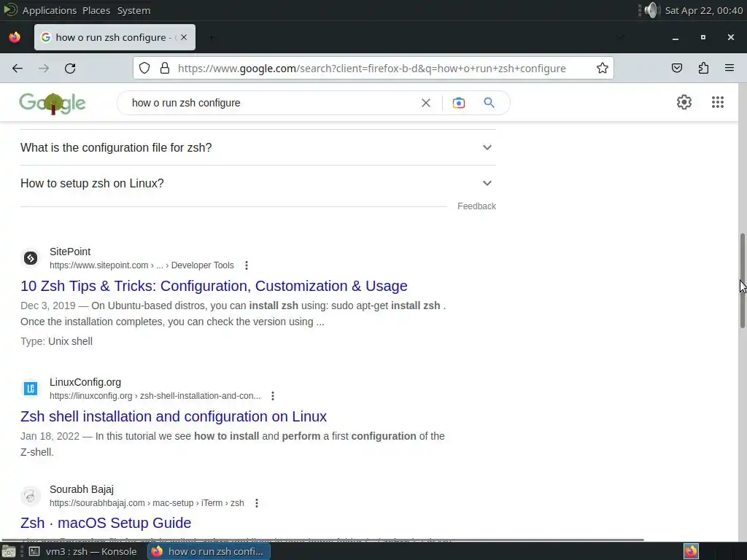747x560 pixels.
Task: Click the volume speaker icon
Action: point(651,10)
